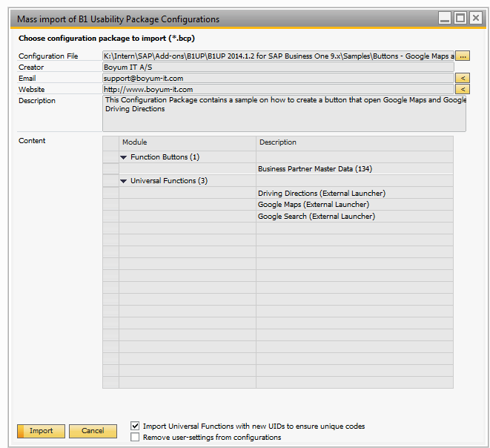Screen dimensions: 490x448
Task: Minimize the Mass import window
Action: 444,19
